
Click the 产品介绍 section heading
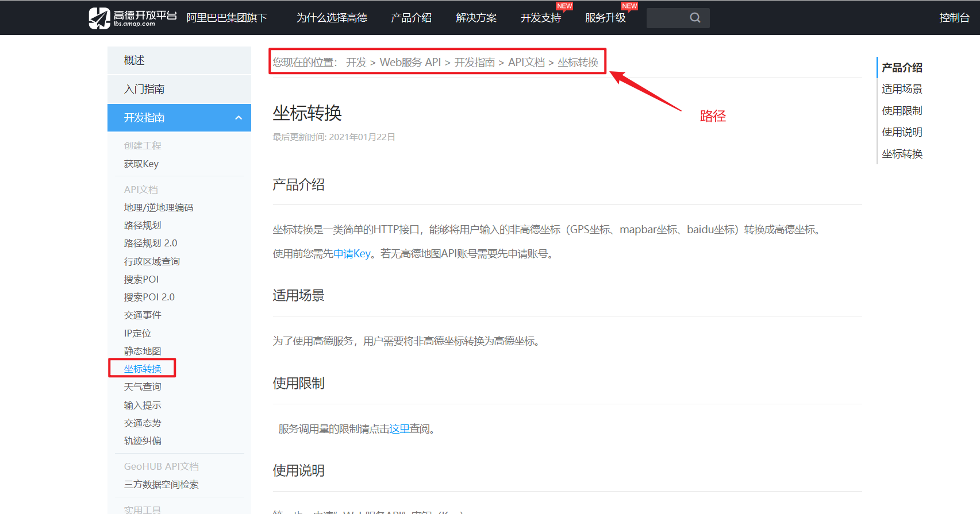[x=298, y=184]
